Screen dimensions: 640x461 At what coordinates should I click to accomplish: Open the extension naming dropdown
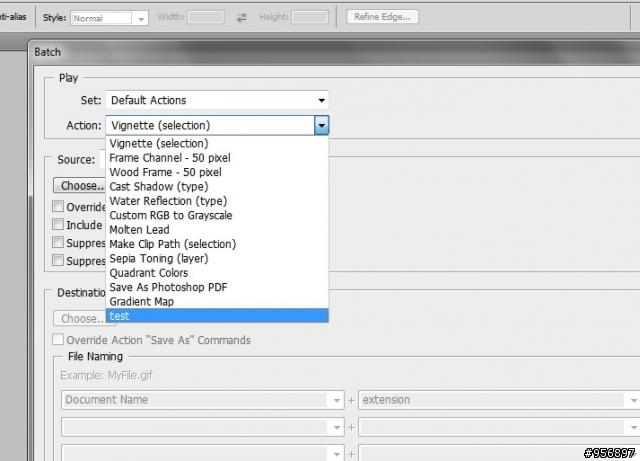click(x=499, y=400)
